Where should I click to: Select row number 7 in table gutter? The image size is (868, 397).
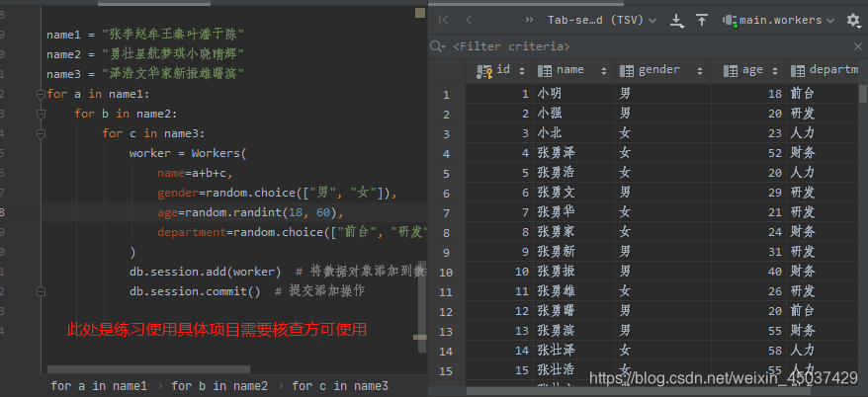pos(446,213)
